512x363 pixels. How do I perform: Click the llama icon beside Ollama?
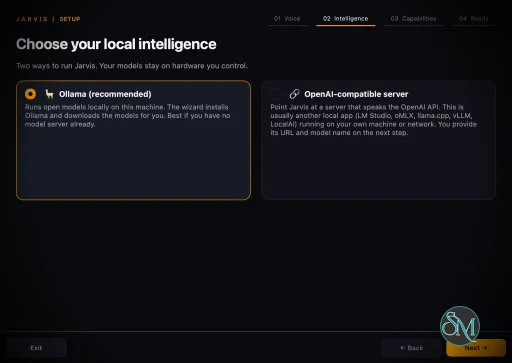click(x=49, y=94)
